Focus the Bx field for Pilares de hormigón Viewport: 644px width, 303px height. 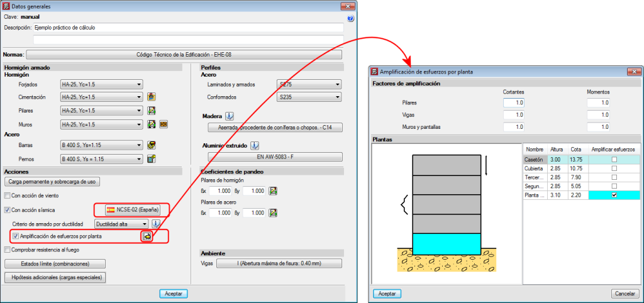221,191
